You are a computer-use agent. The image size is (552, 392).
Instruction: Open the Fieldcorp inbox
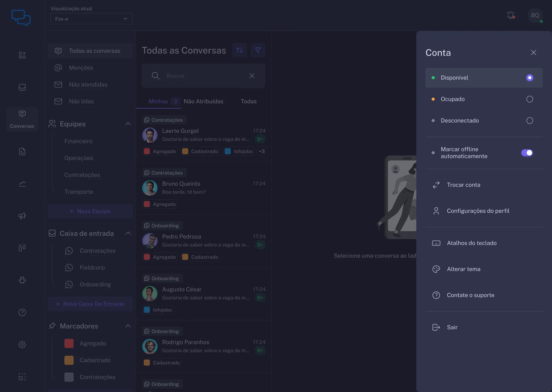tap(92, 268)
